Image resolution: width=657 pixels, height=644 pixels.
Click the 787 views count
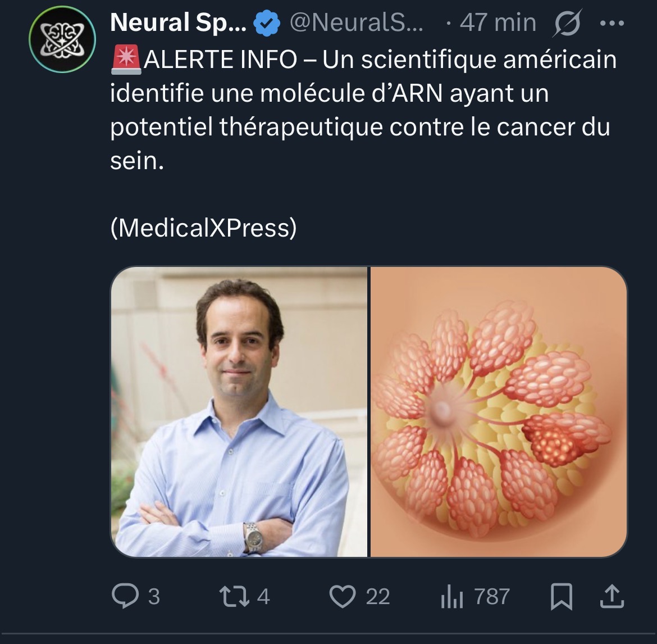492,596
